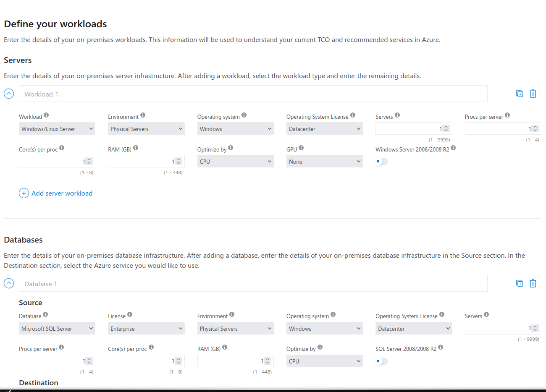Enable the SQL Server 2008/2008 R2 switch
This screenshot has height=392, width=546.
tap(381, 361)
